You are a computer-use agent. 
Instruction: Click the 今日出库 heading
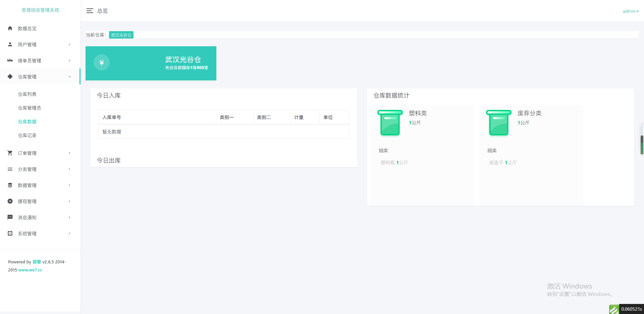[109, 161]
